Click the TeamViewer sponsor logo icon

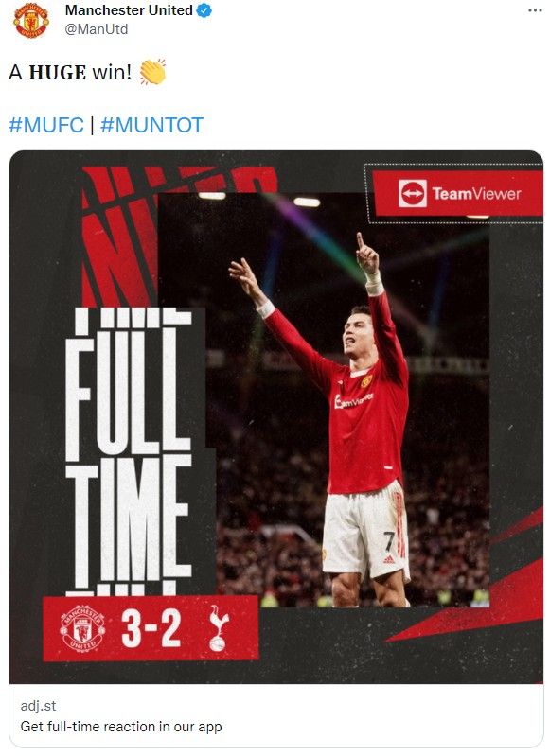point(413,193)
